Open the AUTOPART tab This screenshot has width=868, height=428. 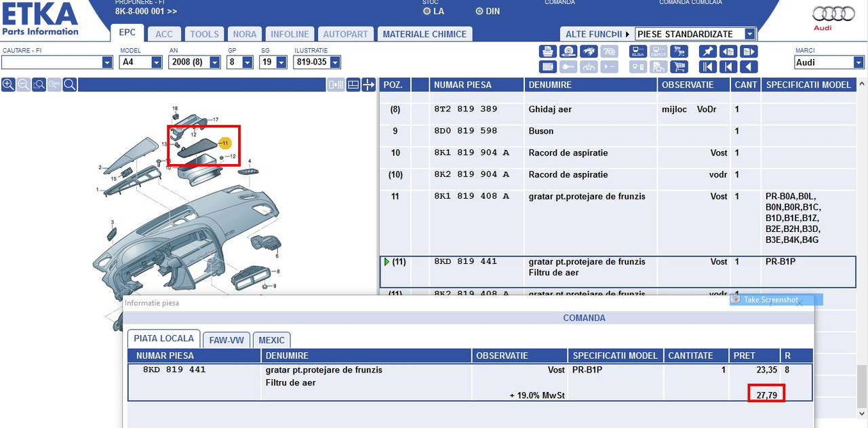[345, 34]
